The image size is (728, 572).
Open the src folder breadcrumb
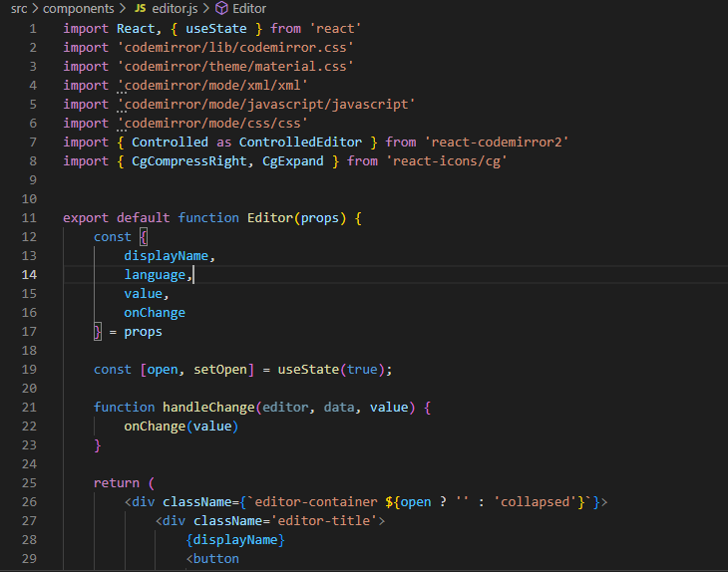(x=19, y=8)
